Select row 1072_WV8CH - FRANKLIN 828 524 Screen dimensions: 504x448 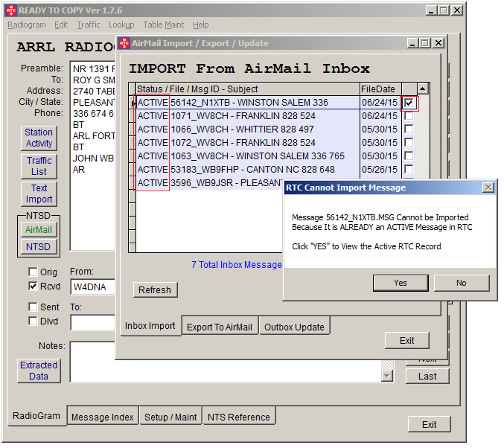tap(247, 143)
